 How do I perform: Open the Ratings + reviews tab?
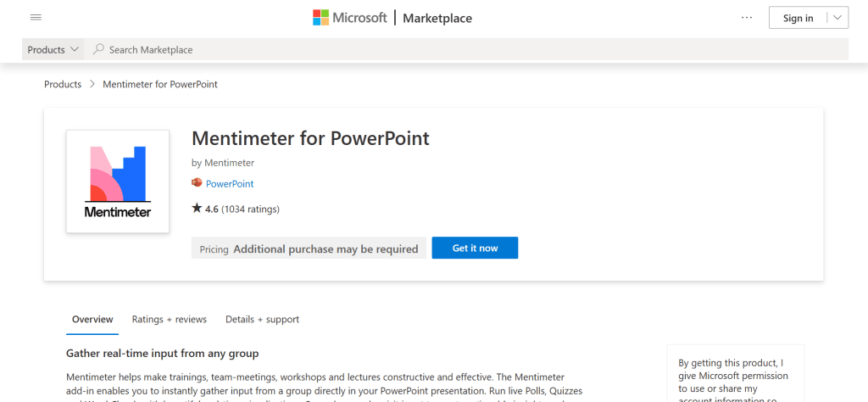pyautogui.click(x=170, y=320)
